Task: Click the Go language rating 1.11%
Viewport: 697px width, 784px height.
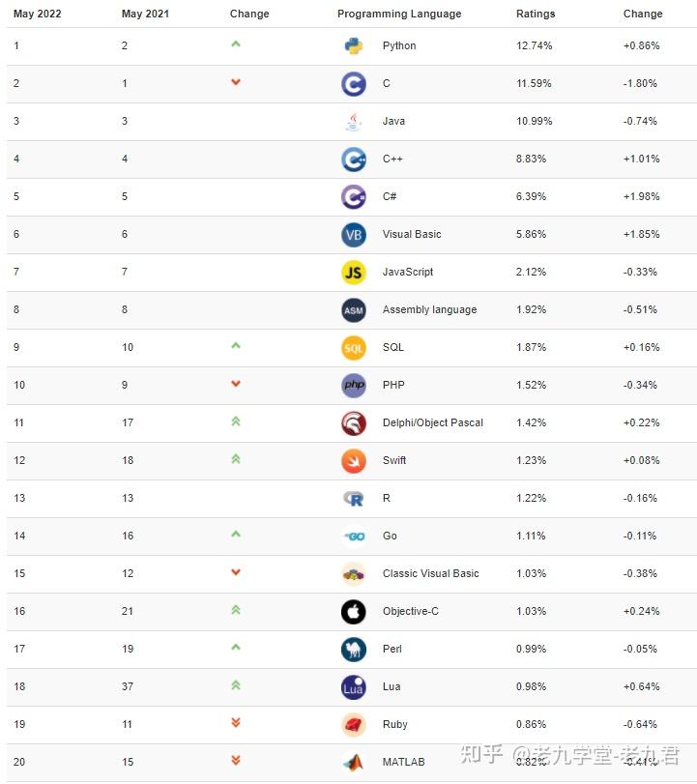Action: click(532, 536)
